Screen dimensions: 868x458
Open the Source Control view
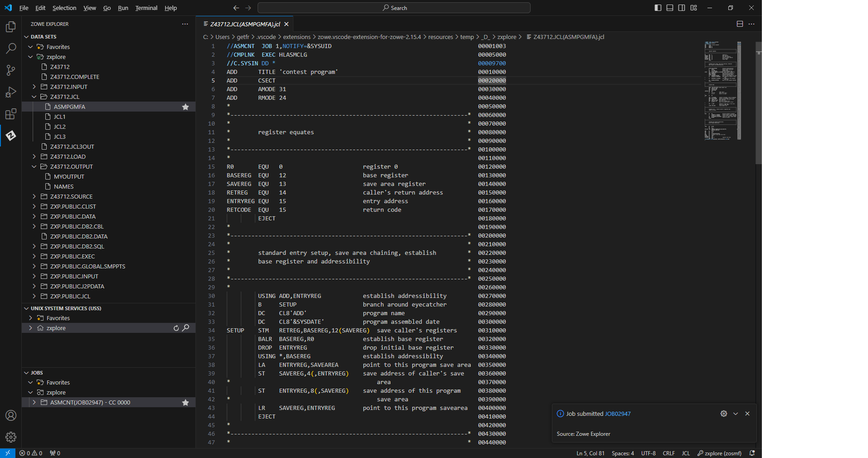click(11, 70)
